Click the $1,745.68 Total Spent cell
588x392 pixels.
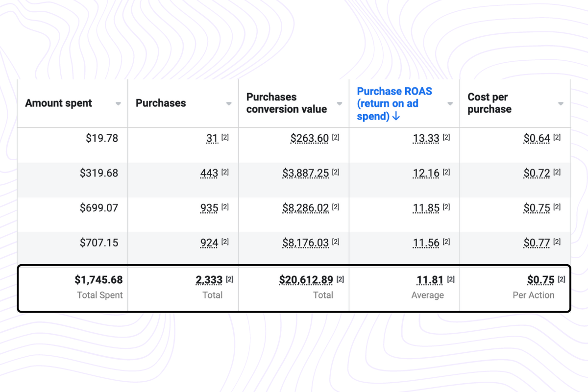click(x=98, y=280)
